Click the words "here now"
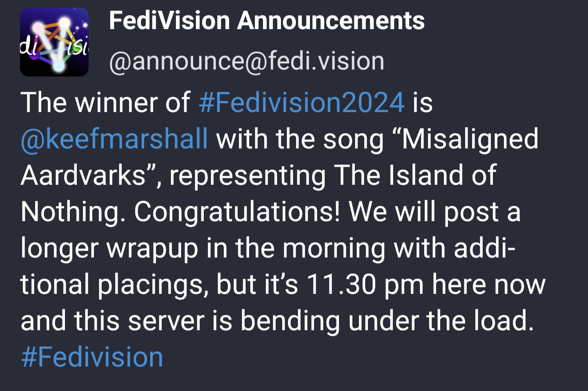 tap(489, 284)
